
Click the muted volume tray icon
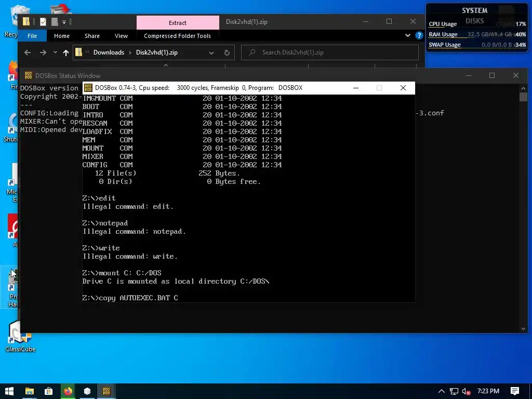pyautogui.click(x=467, y=392)
